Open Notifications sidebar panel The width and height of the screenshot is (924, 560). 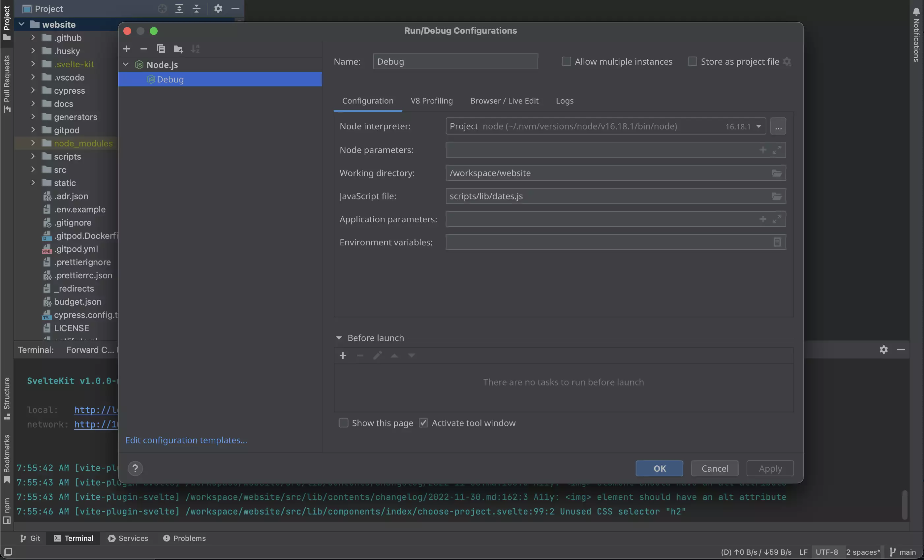pos(916,35)
